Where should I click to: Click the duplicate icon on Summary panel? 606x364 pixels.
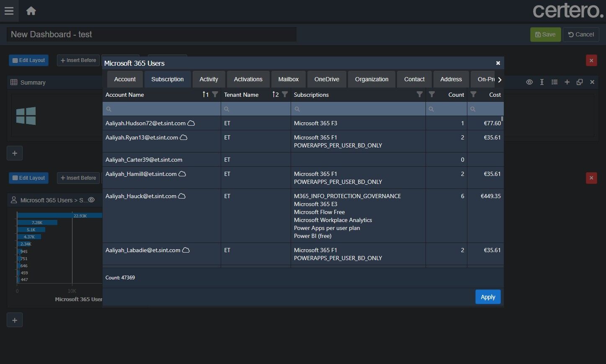579,82
